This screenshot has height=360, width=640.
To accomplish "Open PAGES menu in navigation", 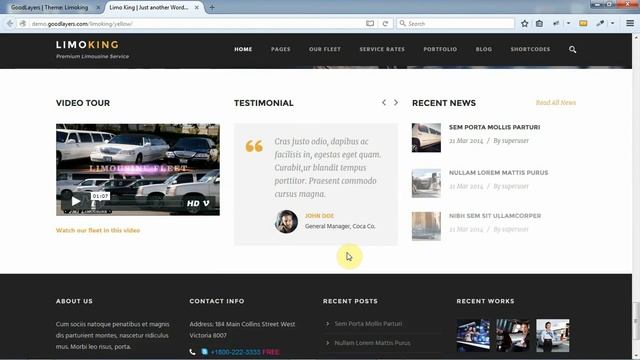I will click(281, 49).
